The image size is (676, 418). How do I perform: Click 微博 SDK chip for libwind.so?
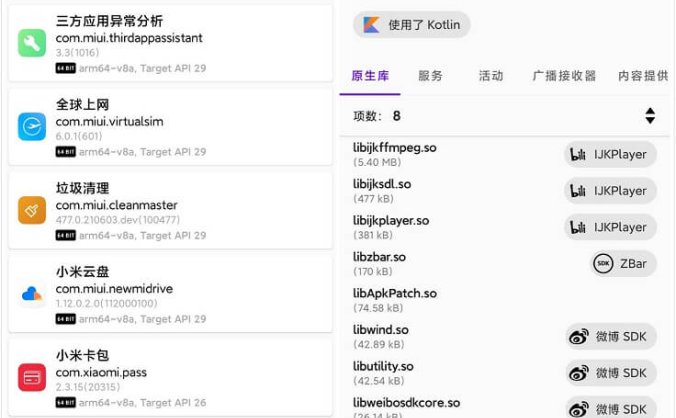point(611,337)
